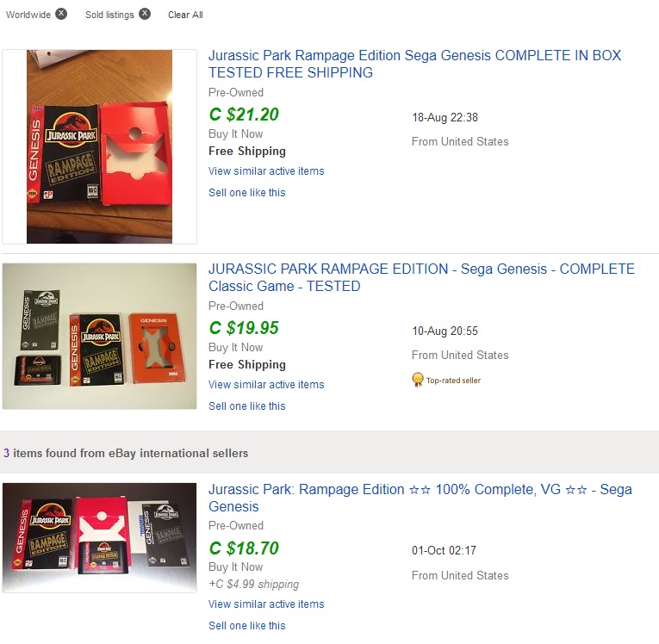This screenshot has height=644, width=659.
Task: Click the Top-rated seller ribbon badge icon
Action: pyautogui.click(x=418, y=380)
